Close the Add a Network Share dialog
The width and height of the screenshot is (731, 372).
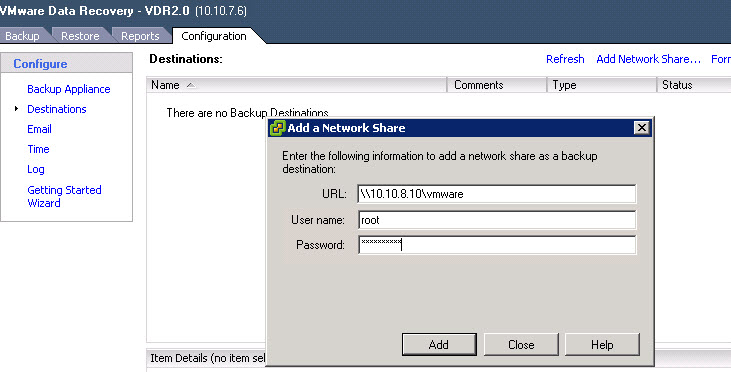click(641, 127)
